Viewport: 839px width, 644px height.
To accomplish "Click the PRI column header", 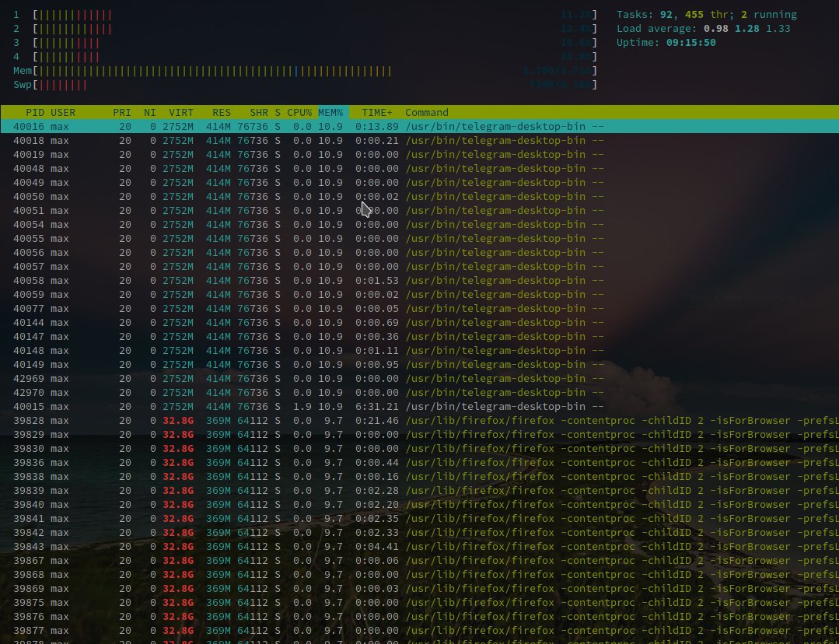I will [122, 113].
